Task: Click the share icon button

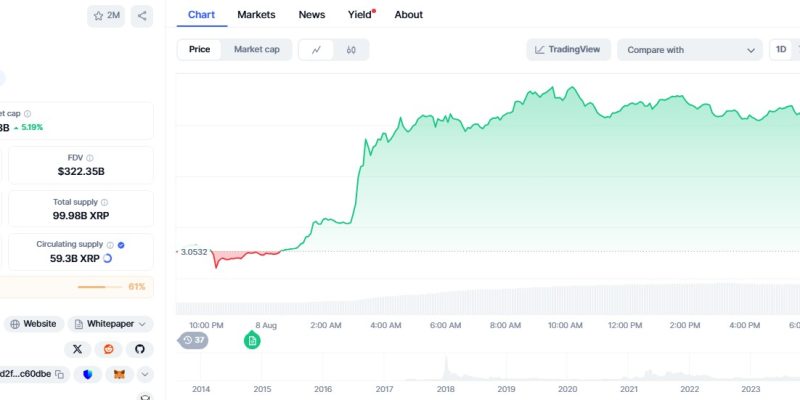Action: (x=142, y=16)
